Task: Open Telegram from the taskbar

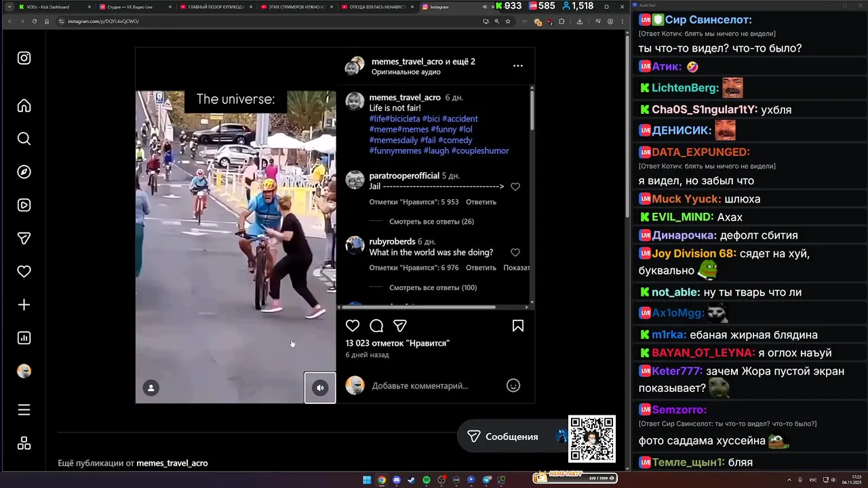Action: pos(486,480)
